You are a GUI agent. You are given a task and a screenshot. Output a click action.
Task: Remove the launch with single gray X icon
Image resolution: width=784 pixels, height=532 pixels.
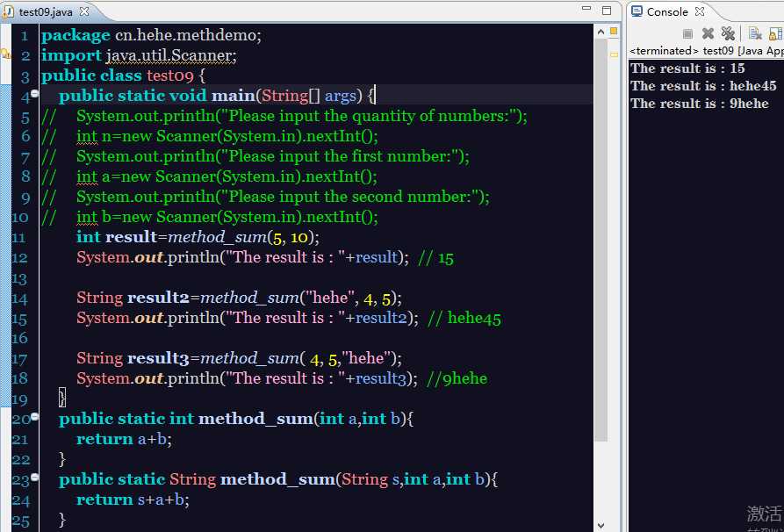(708, 33)
